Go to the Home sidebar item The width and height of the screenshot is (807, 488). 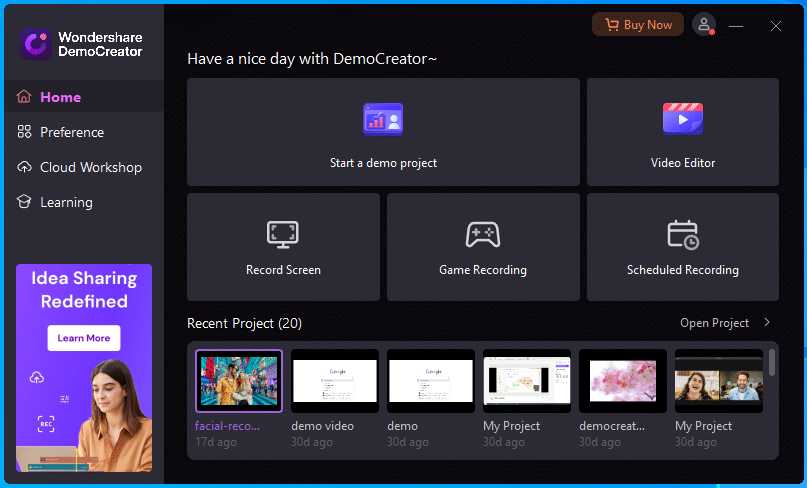(x=60, y=97)
